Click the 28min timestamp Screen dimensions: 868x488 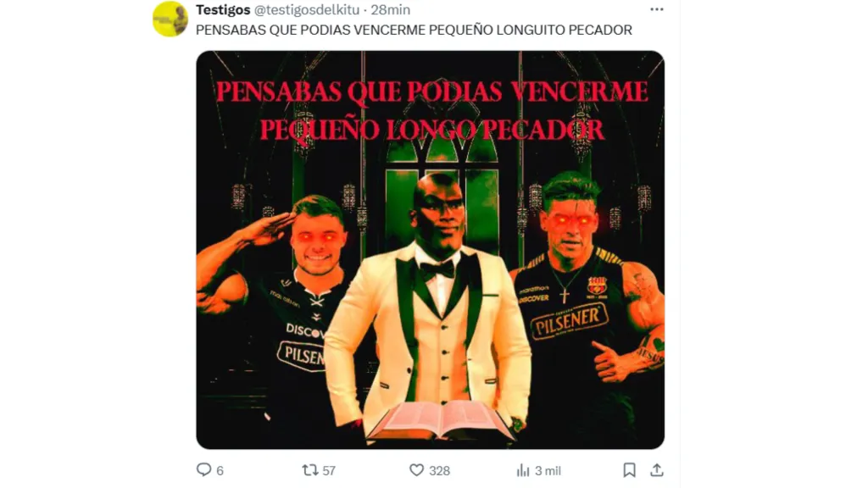tap(390, 10)
